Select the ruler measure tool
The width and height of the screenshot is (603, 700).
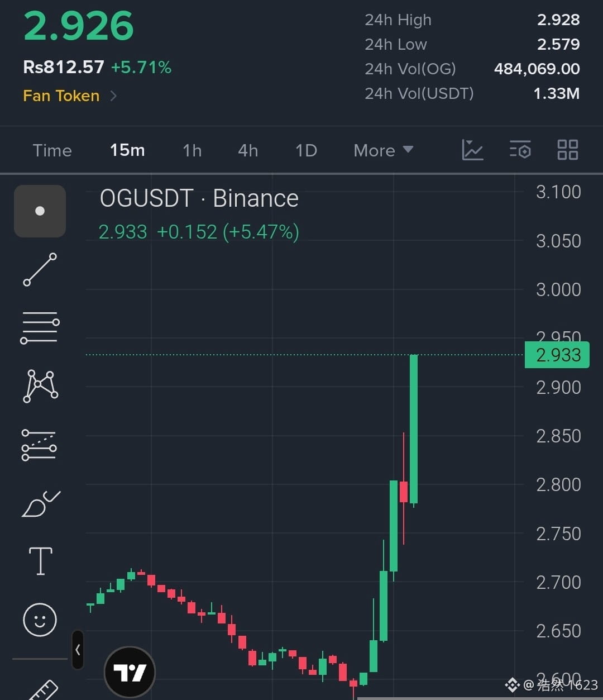42,690
